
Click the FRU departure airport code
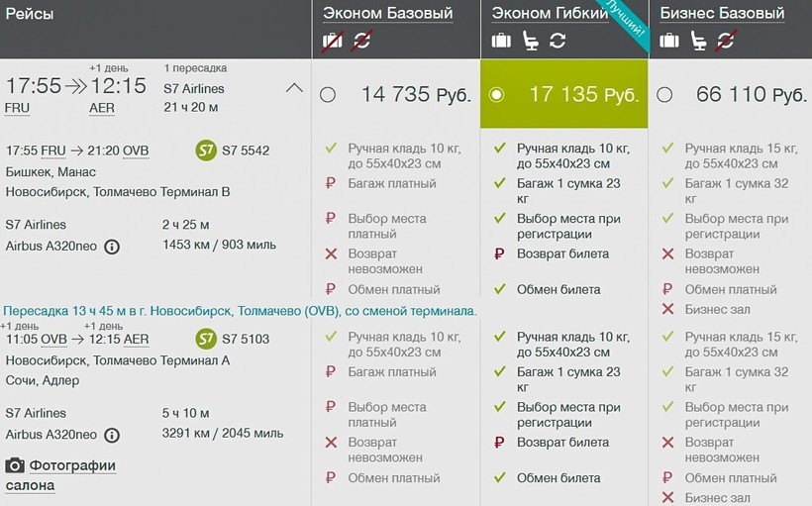18,108
